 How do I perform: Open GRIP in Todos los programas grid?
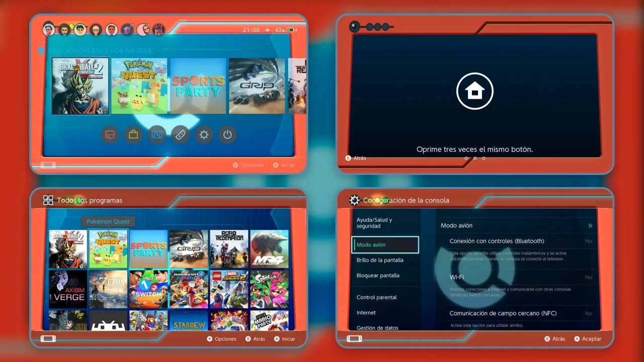(189, 249)
